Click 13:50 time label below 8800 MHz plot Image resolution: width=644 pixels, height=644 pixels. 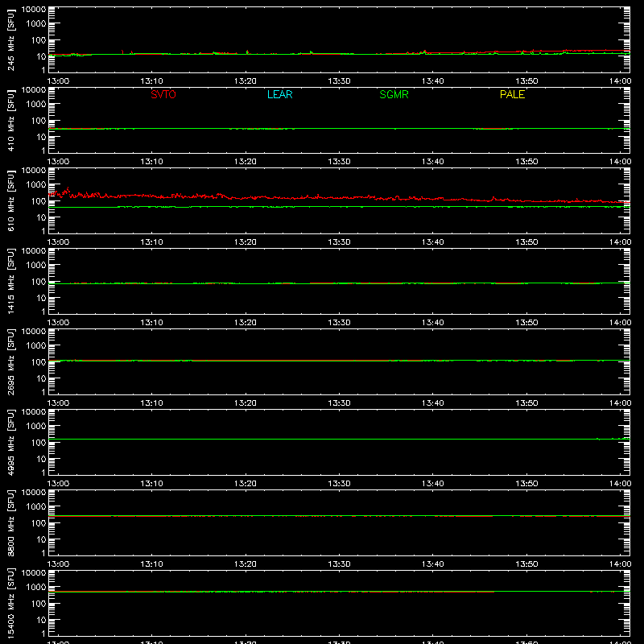pos(526,564)
